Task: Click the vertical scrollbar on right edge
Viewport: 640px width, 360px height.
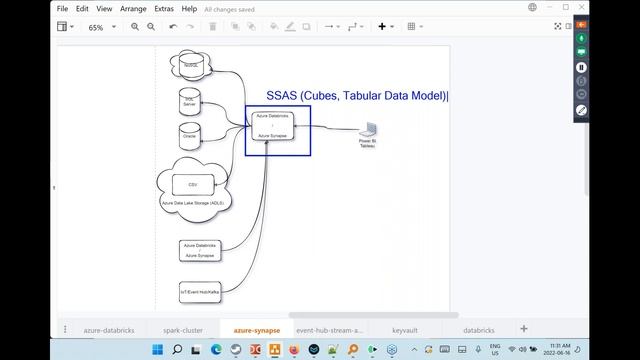Action: coord(587,159)
